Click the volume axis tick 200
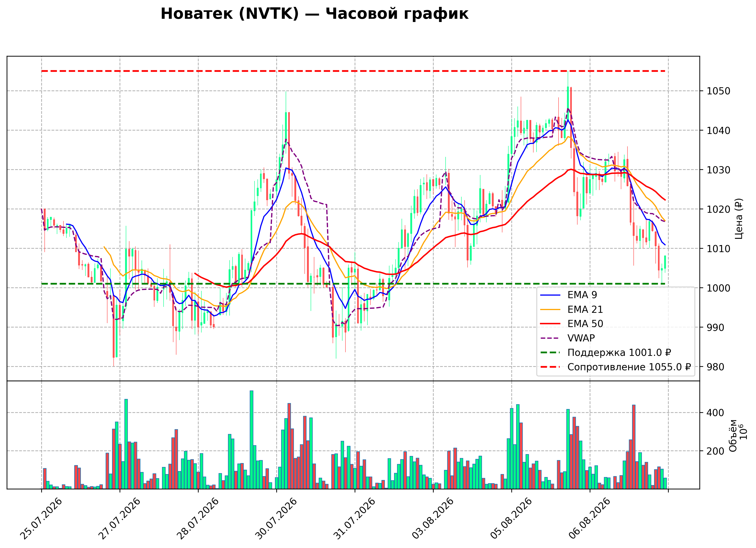The image size is (756, 548). tap(715, 451)
